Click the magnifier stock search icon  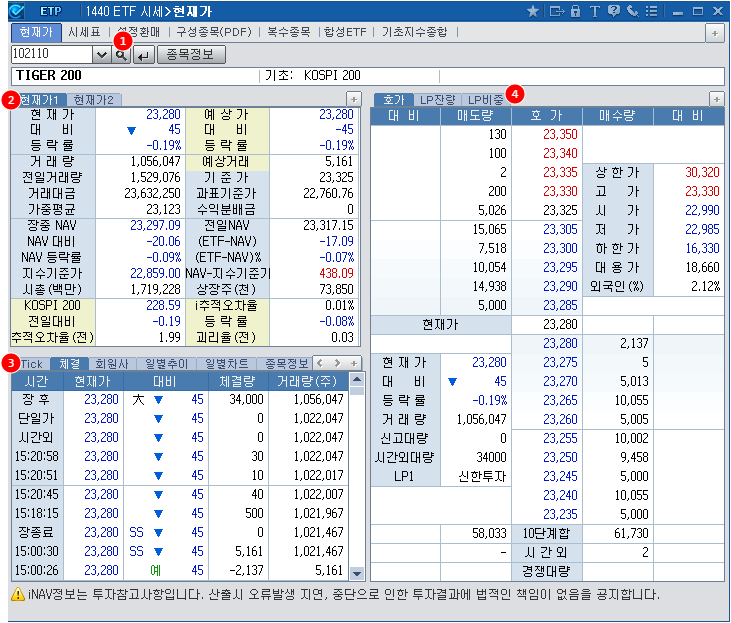point(121,55)
